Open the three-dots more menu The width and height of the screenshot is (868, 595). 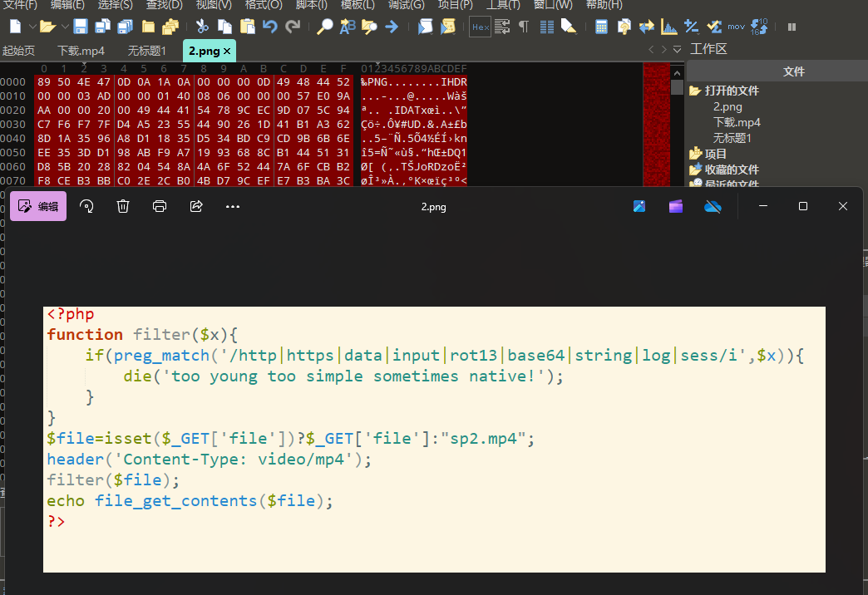[x=233, y=206]
